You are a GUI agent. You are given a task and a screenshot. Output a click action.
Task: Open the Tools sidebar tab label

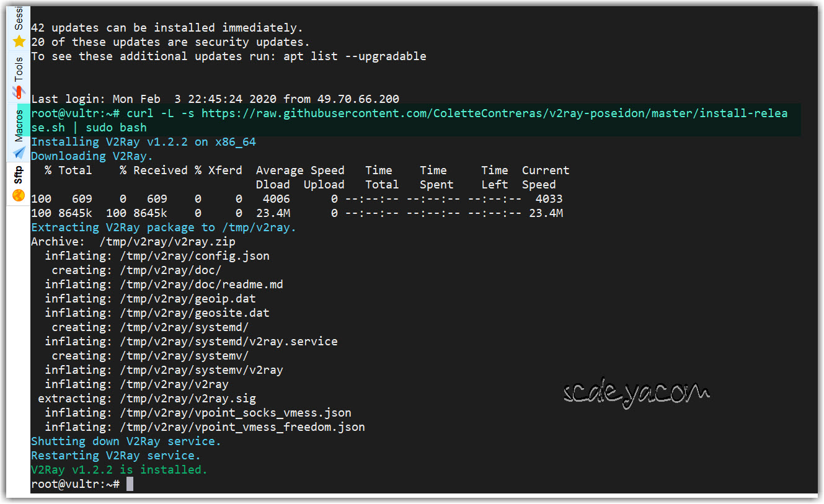[x=19, y=69]
